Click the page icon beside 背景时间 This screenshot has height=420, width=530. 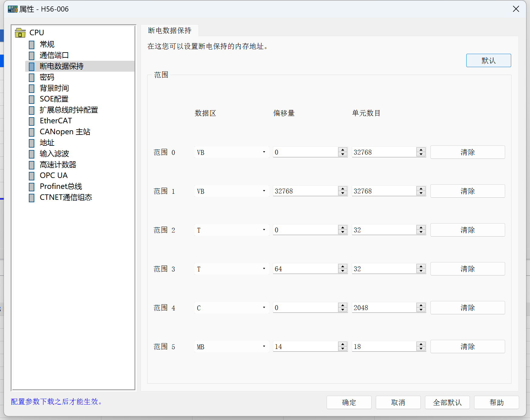[x=32, y=88]
